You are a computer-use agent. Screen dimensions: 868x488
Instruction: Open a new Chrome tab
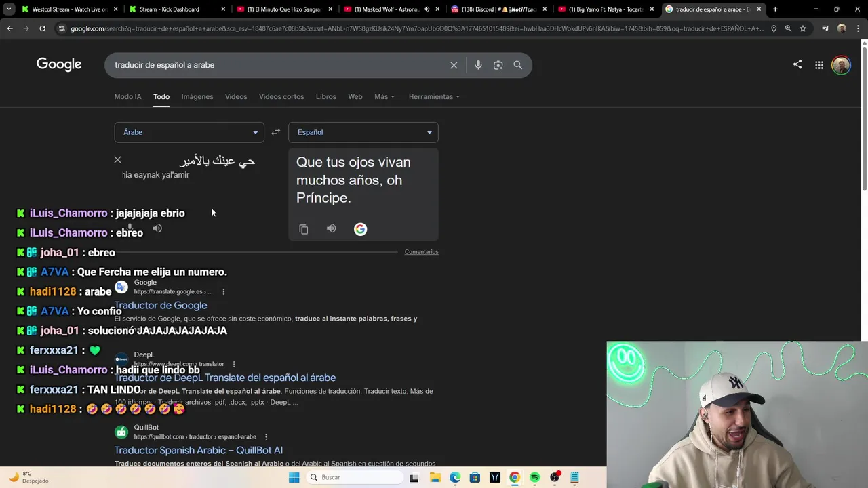tap(775, 9)
